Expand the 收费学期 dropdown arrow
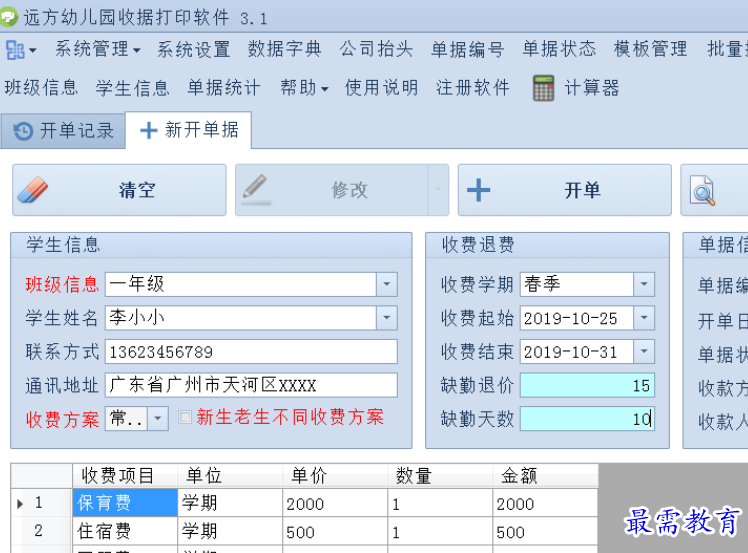Image resolution: width=748 pixels, height=553 pixels. [644, 284]
